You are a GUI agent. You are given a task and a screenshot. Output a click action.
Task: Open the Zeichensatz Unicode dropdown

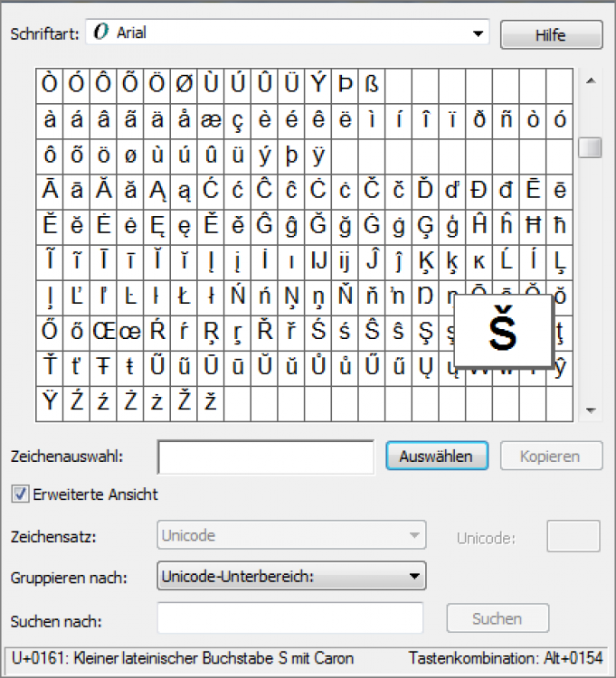(x=414, y=535)
